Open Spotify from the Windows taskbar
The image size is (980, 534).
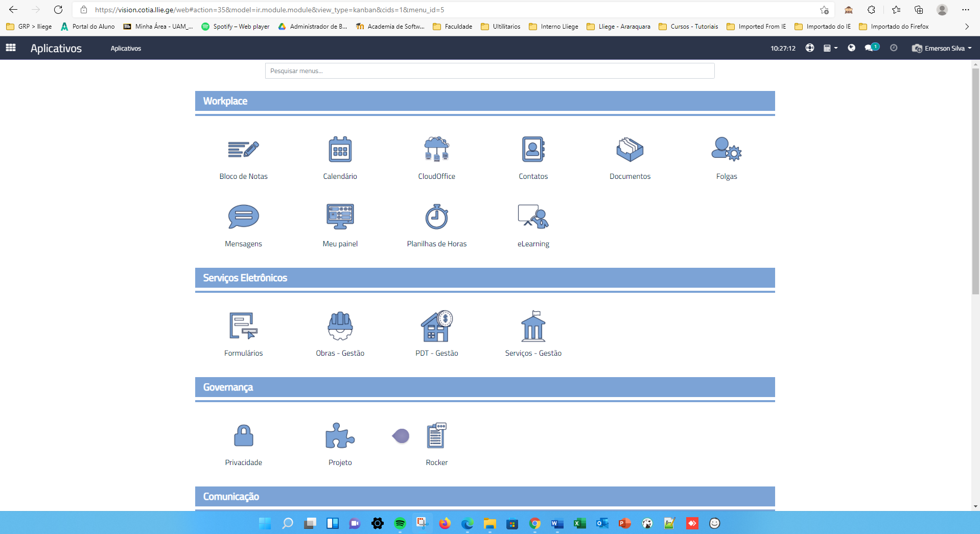[x=400, y=523]
